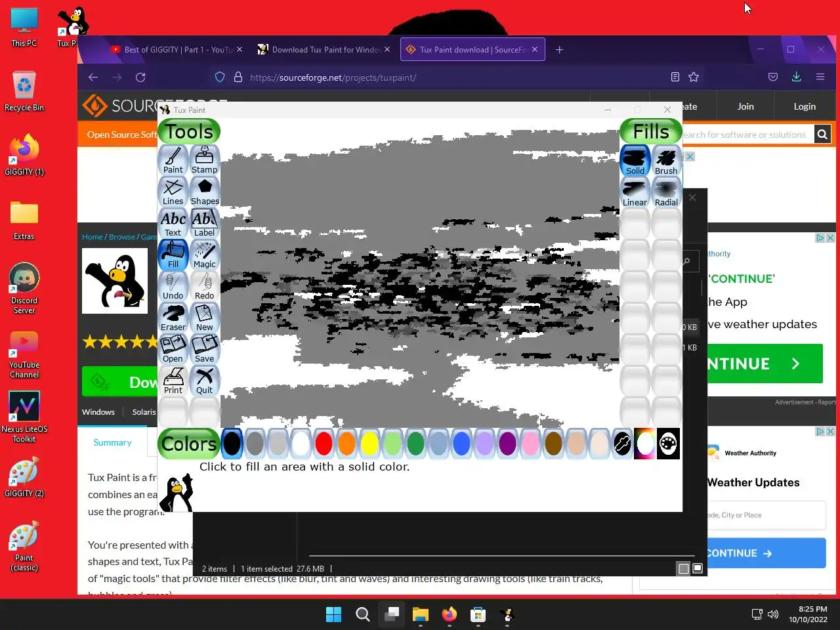The height and width of the screenshot is (630, 840).
Task: Click the City or Place input field
Action: pyautogui.click(x=766, y=515)
